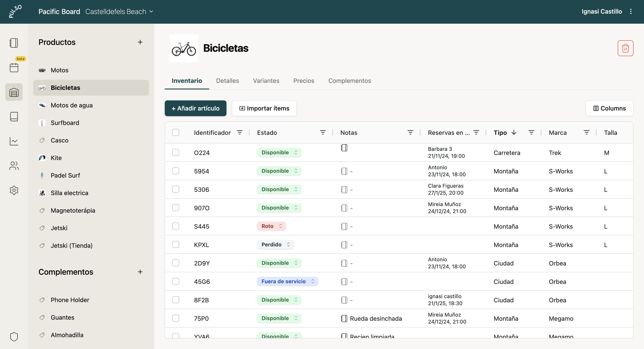This screenshot has width=644, height=349.
Task: Check the select-all checkbox in the table header
Action: pos(176,132)
